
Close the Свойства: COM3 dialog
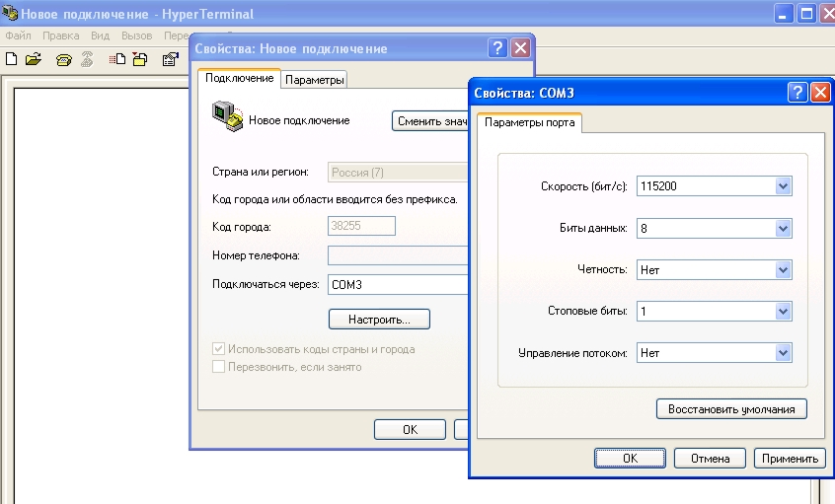(x=820, y=93)
